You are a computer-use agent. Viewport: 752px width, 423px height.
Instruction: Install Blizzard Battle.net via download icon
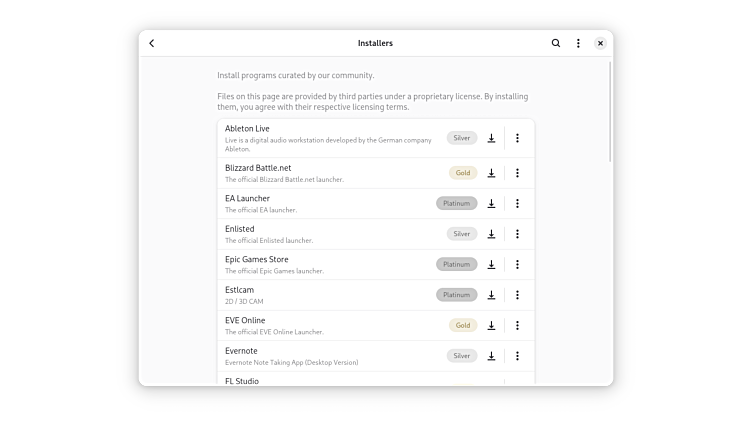pyautogui.click(x=491, y=173)
